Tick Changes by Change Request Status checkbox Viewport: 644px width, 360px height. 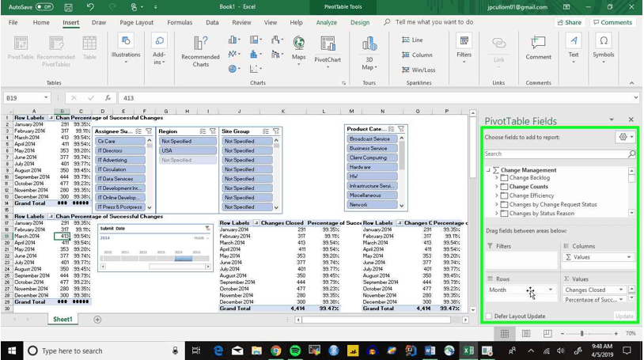point(504,204)
